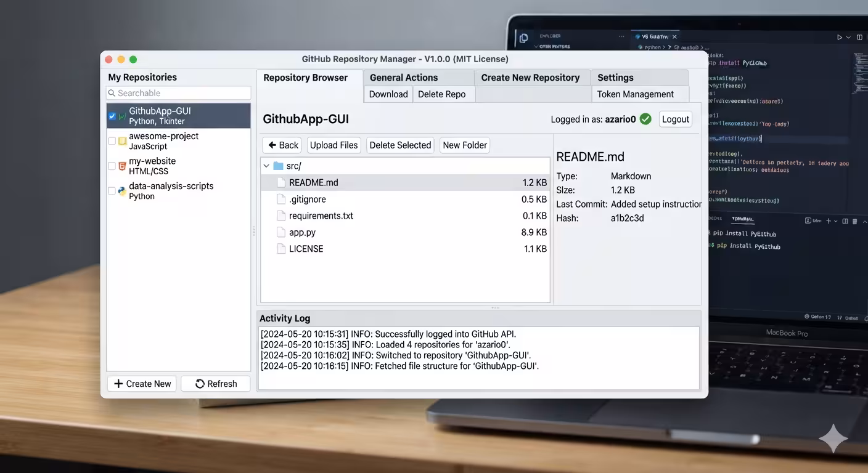Click the run arrow in the background code editor
This screenshot has height=473, width=868.
(839, 37)
